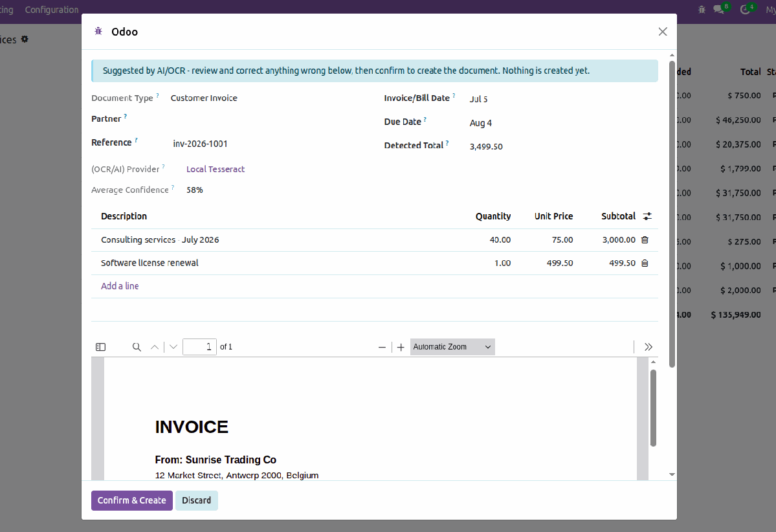Open the PDF viewer tools menu
The width and height of the screenshot is (776, 532).
[x=649, y=347]
